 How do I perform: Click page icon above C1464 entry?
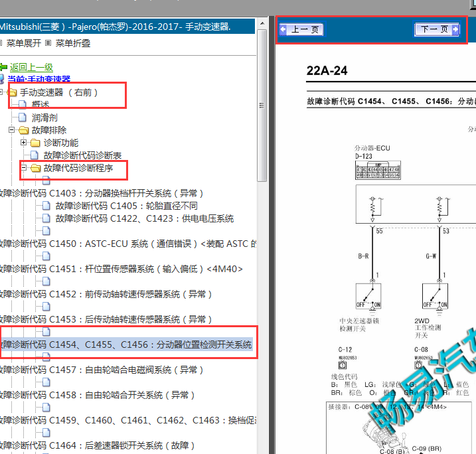point(46,433)
